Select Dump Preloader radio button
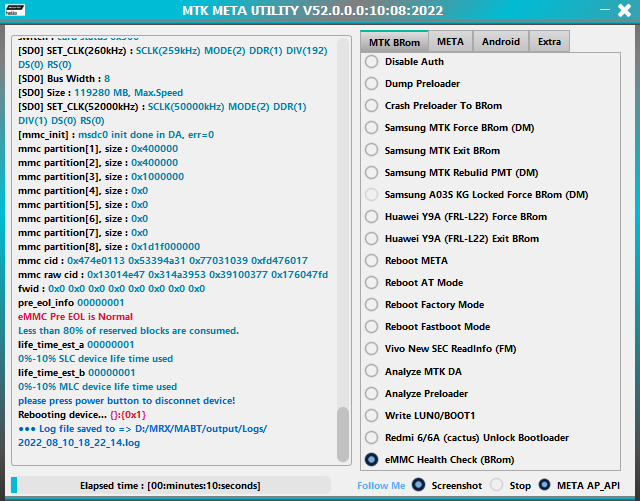640x501 pixels. click(371, 84)
